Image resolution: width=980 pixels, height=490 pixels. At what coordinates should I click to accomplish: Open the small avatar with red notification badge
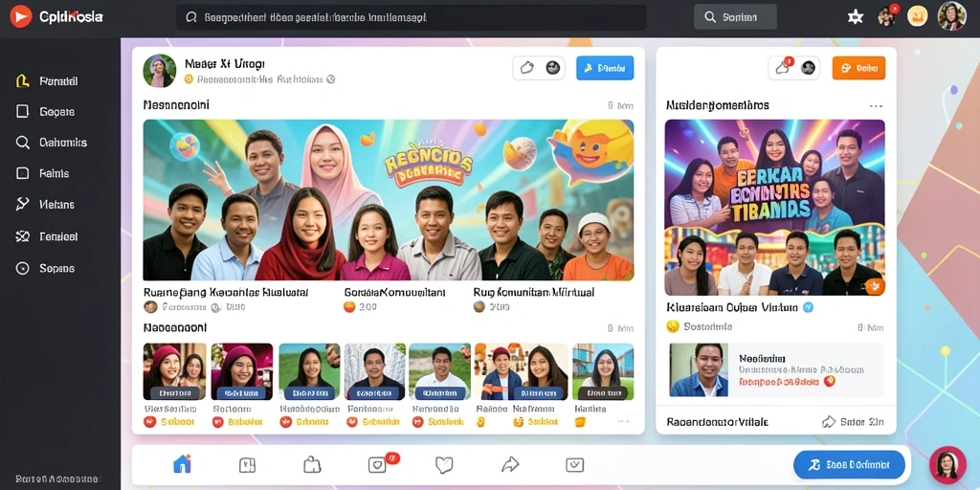click(887, 15)
